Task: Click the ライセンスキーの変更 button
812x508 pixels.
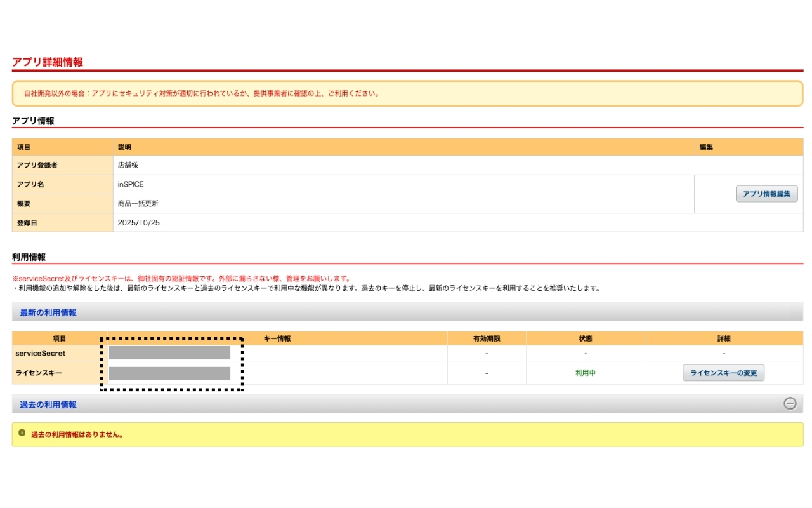Action: pos(724,373)
